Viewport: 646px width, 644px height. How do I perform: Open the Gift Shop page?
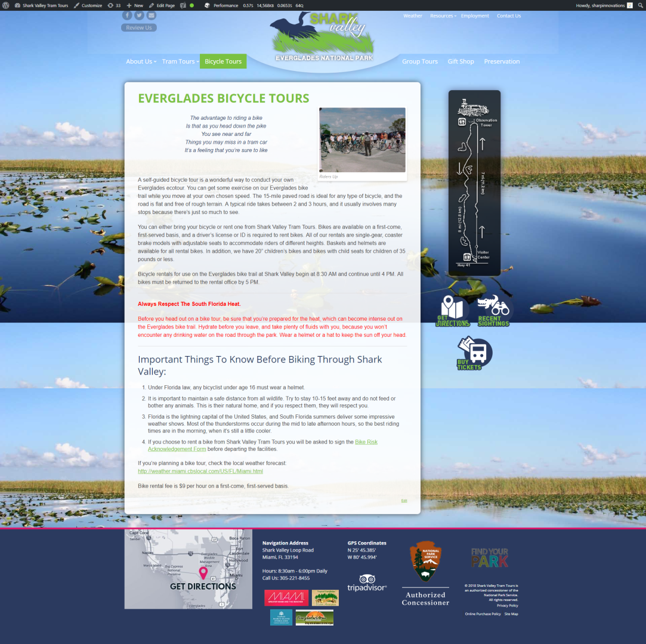click(x=460, y=61)
